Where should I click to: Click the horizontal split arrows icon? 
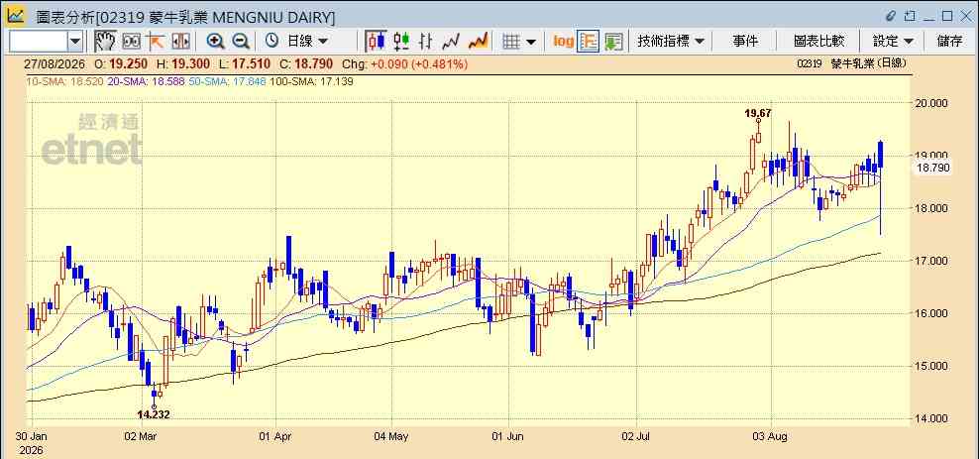coord(180,42)
